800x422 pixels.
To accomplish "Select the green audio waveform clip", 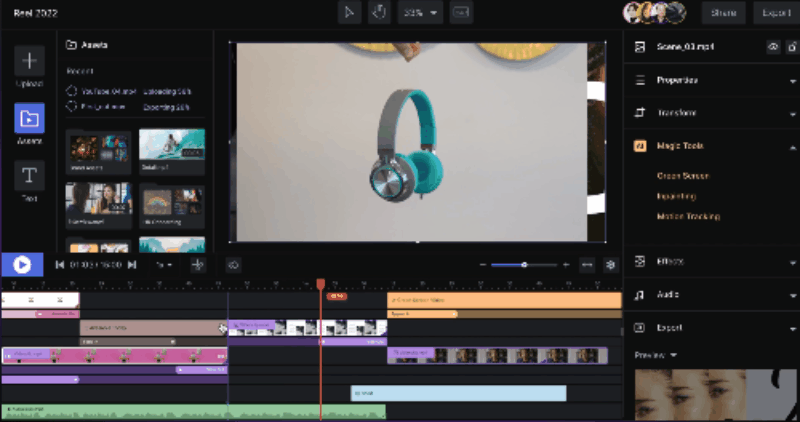I will tap(193, 412).
